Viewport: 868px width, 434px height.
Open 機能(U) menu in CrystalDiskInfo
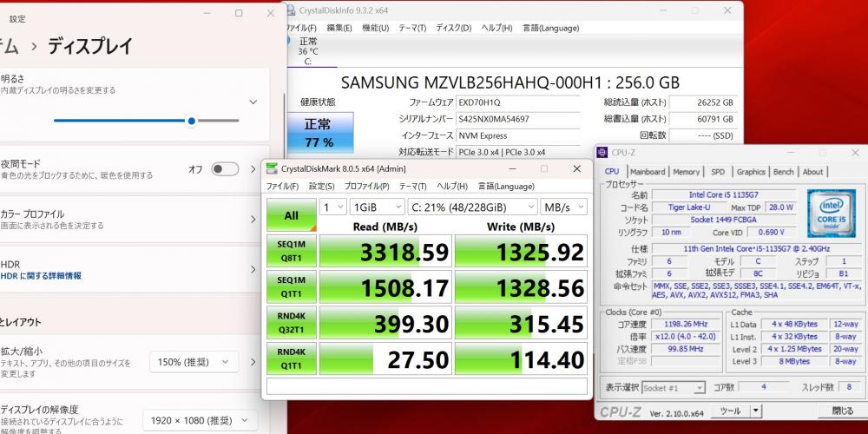click(375, 28)
